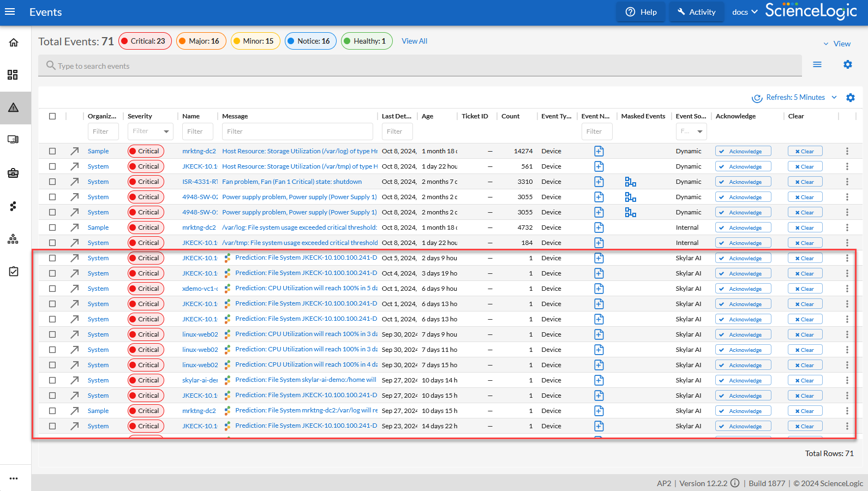
Task: Open the ellipsis more options in sidebar
Action: pyautogui.click(x=14, y=478)
